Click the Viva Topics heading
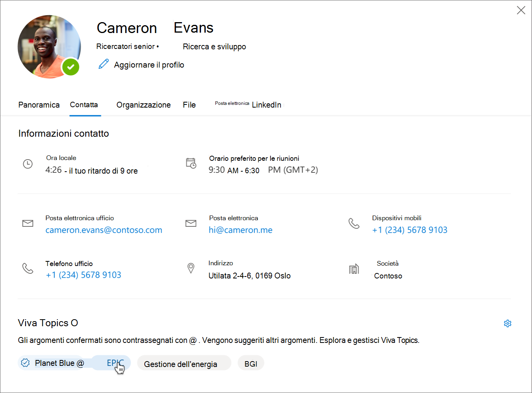This screenshot has height=393, width=532. pyautogui.click(x=48, y=323)
